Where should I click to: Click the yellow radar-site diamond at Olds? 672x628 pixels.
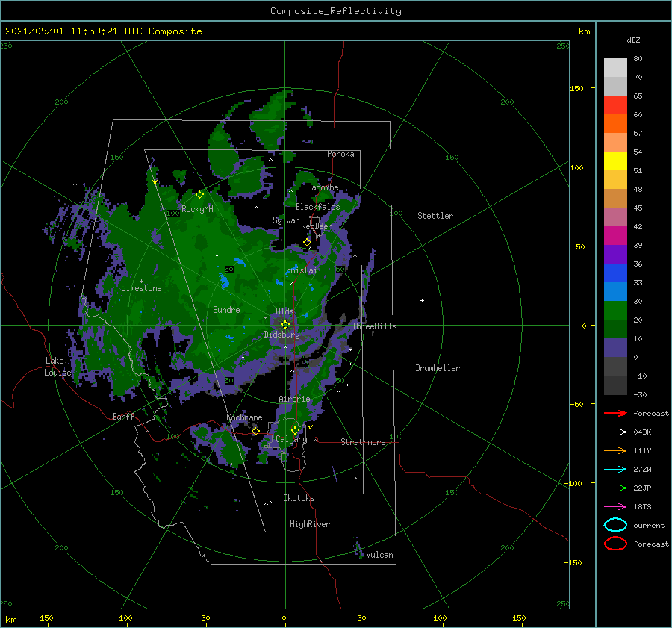point(285,325)
